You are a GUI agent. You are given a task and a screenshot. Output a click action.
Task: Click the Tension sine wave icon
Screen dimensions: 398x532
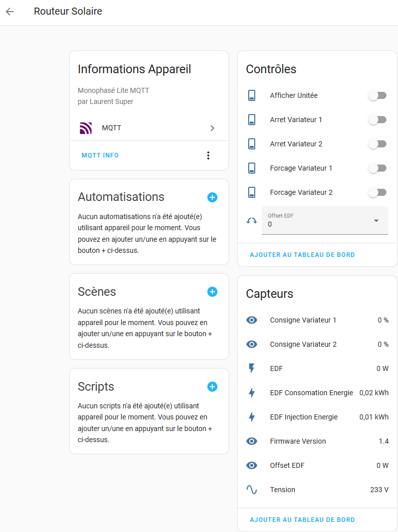tap(252, 490)
